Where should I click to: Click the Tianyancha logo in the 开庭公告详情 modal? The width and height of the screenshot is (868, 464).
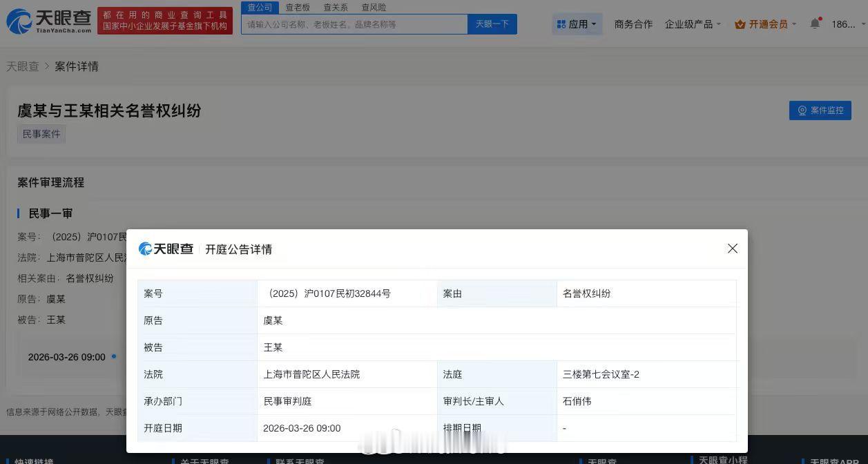click(x=166, y=249)
